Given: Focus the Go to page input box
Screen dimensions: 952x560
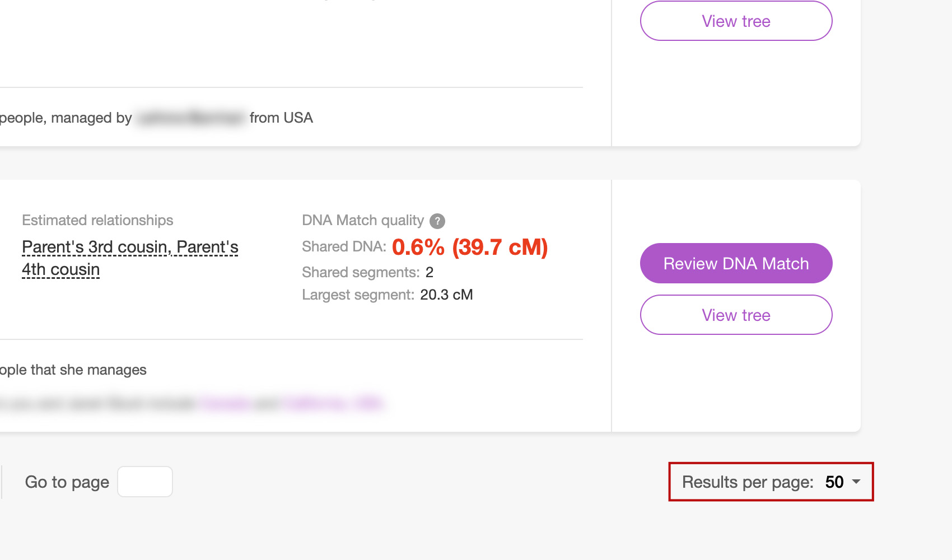Looking at the screenshot, I should click(145, 482).
